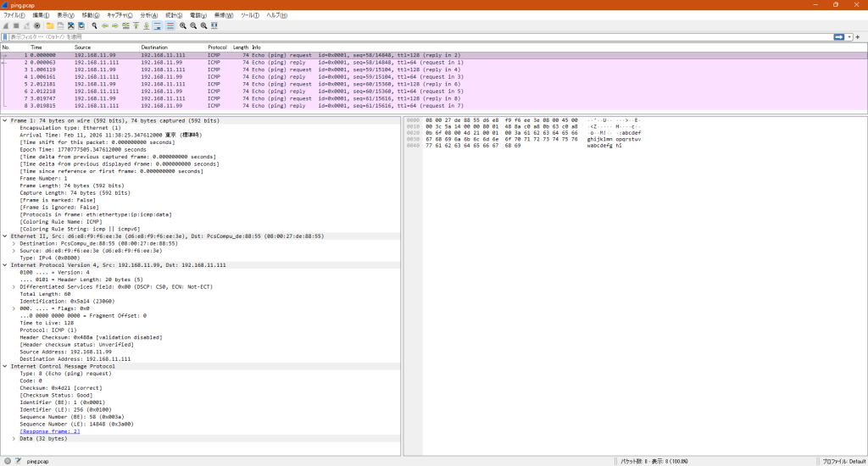Select packet number 5 in packet list
The width and height of the screenshot is (868, 466).
point(170,85)
